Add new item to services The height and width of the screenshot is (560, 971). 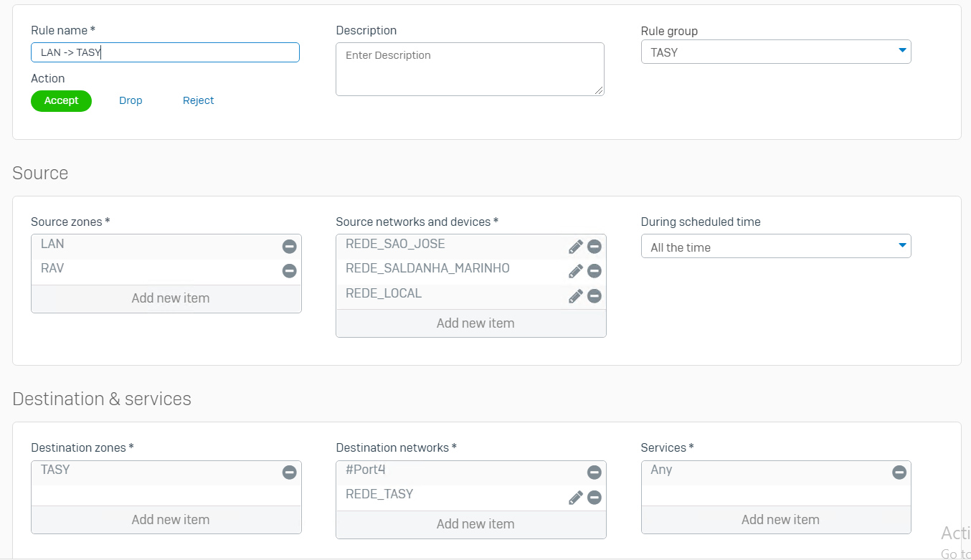coord(780,520)
